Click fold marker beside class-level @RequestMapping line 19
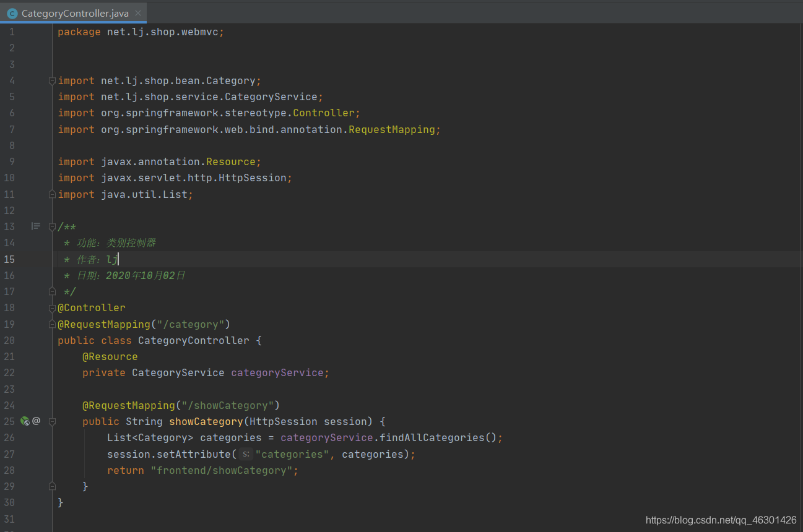Screen dimensions: 803x532 click(x=52, y=324)
